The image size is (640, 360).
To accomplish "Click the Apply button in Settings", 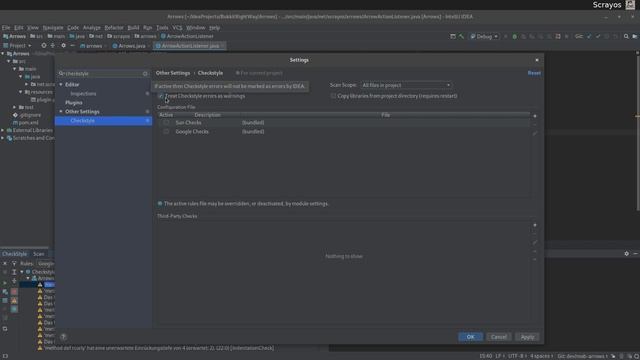I will click(527, 337).
